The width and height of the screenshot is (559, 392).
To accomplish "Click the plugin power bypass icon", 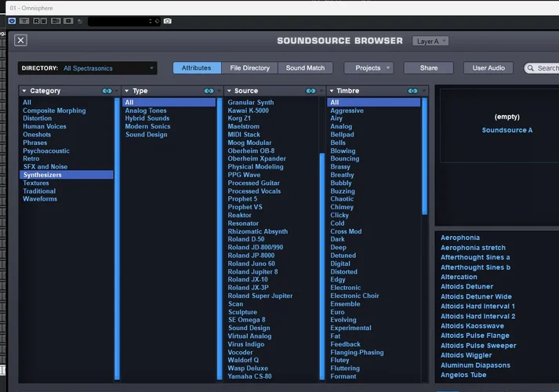I will pos(12,21).
